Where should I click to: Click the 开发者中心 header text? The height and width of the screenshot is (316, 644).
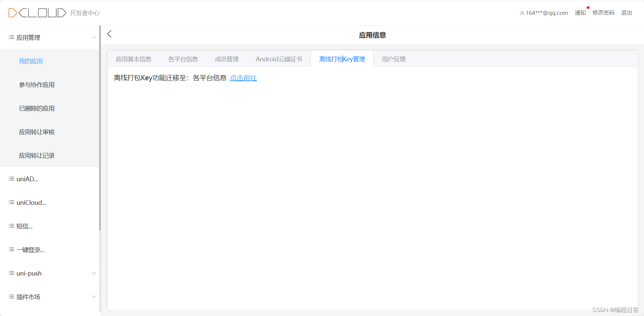(x=85, y=13)
